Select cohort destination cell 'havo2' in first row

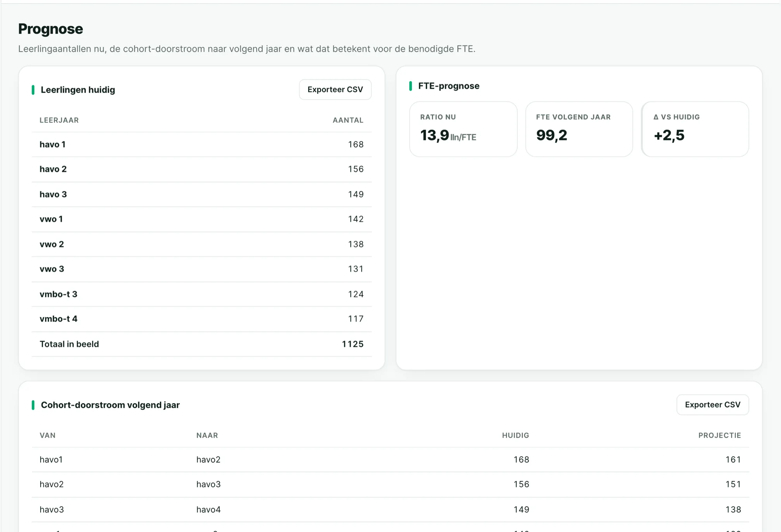[209, 460]
